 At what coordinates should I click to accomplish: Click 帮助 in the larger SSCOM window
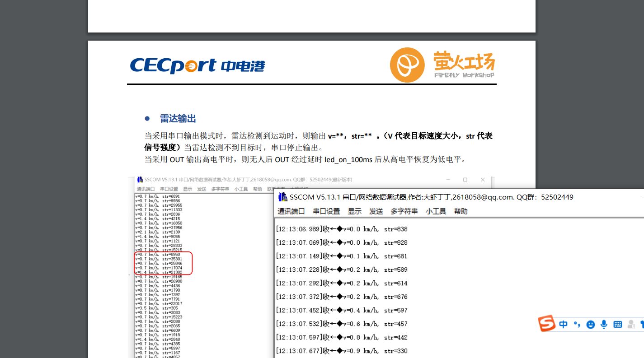point(461,211)
